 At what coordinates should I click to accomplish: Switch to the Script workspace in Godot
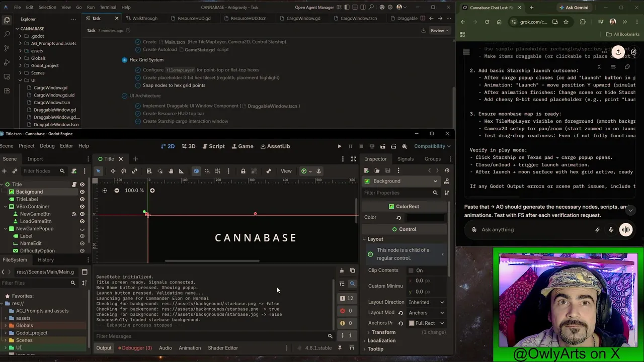[213, 146]
